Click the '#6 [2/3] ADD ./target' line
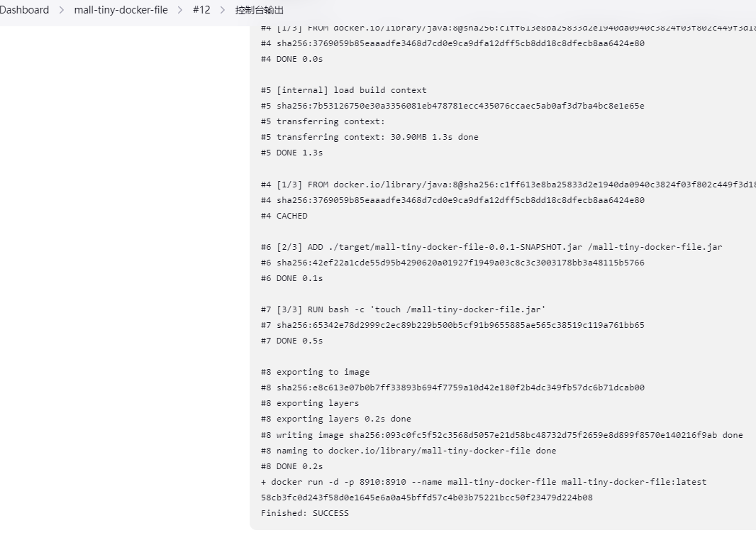Screen dimensions: 756x533 point(491,247)
